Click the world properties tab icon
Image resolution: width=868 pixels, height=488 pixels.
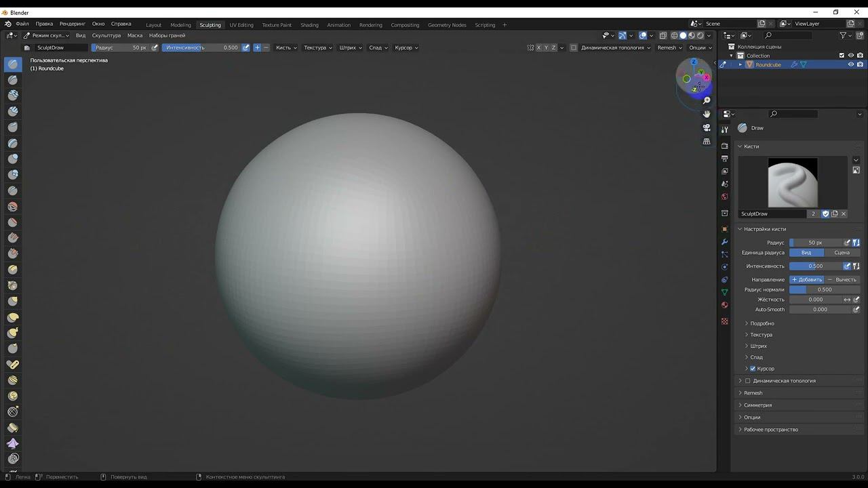click(724, 197)
